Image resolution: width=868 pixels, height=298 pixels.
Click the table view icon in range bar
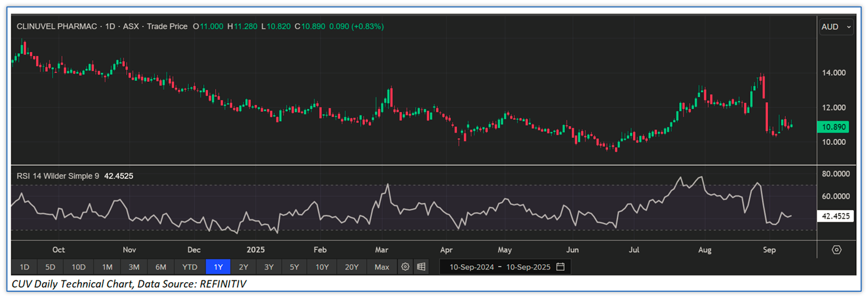pyautogui.click(x=421, y=267)
